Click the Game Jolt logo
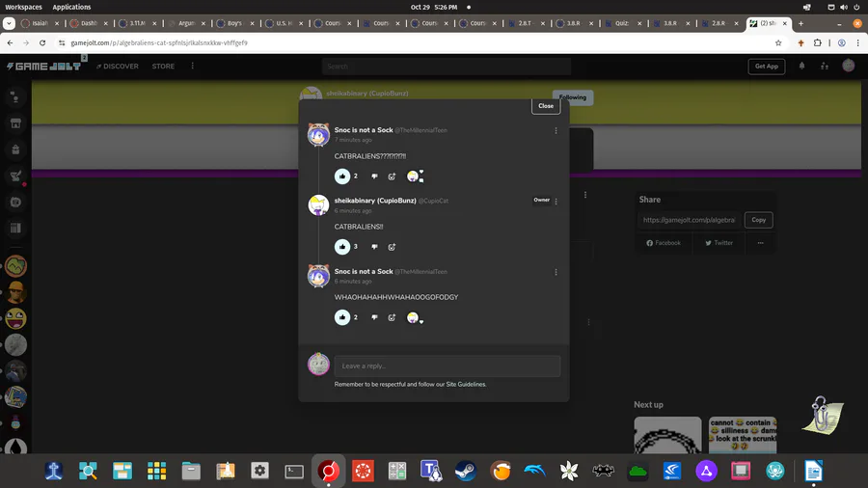Screen dimensions: 868x488 [x=43, y=66]
